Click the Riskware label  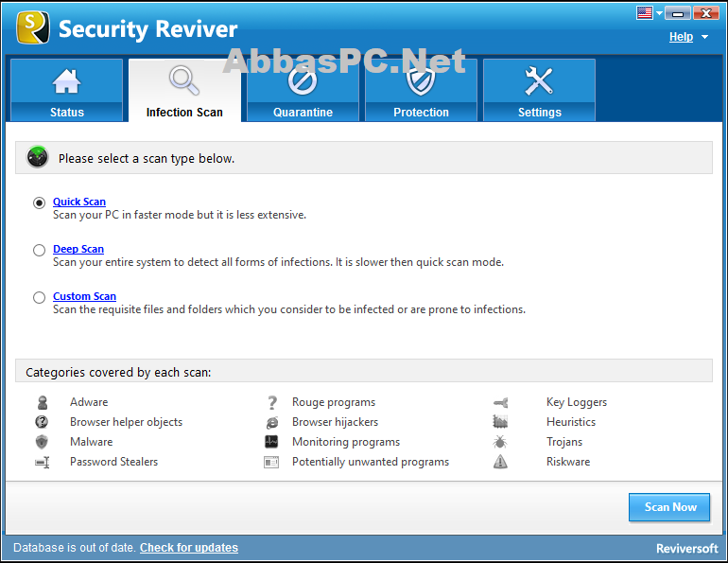568,462
